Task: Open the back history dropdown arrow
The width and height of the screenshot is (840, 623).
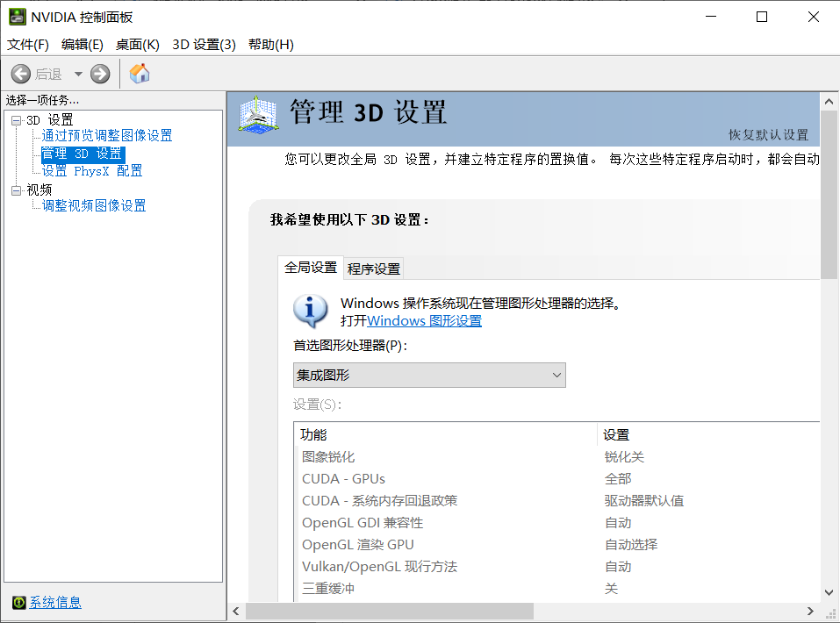Action: 78,74
